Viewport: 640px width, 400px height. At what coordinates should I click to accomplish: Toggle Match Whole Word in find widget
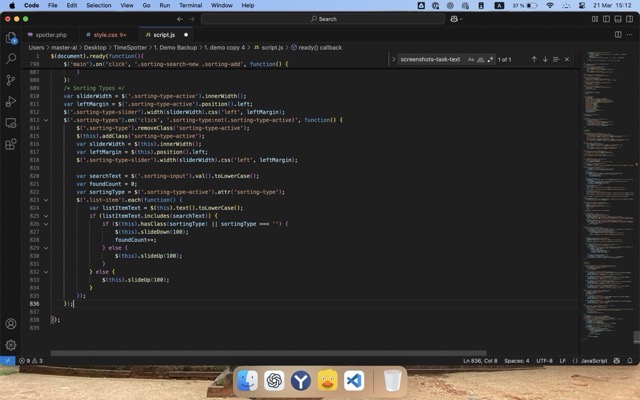point(481,59)
